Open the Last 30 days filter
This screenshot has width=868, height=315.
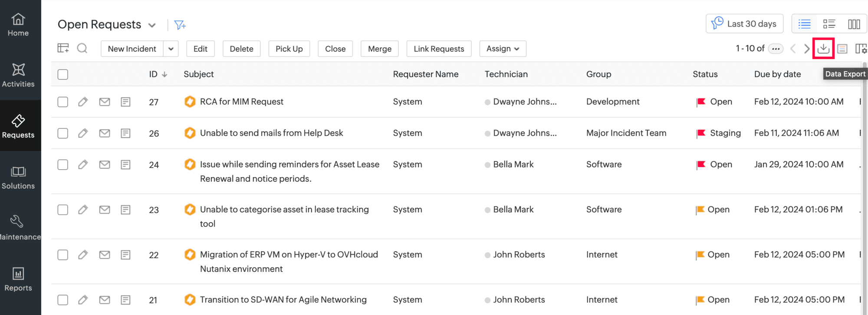745,24
